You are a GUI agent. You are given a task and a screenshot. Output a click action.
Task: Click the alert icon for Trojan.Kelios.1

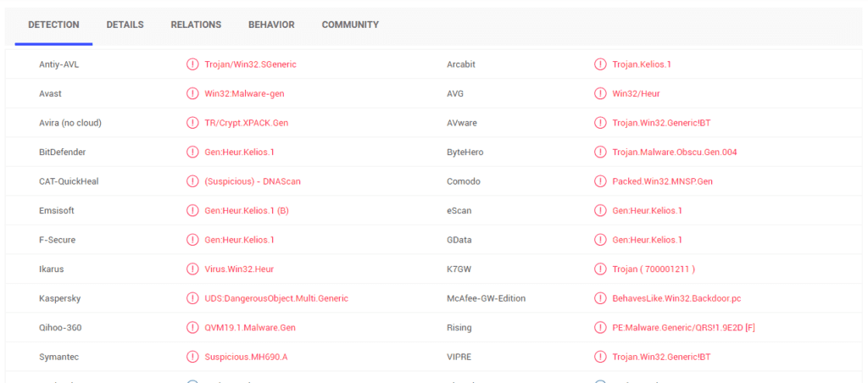(x=600, y=64)
